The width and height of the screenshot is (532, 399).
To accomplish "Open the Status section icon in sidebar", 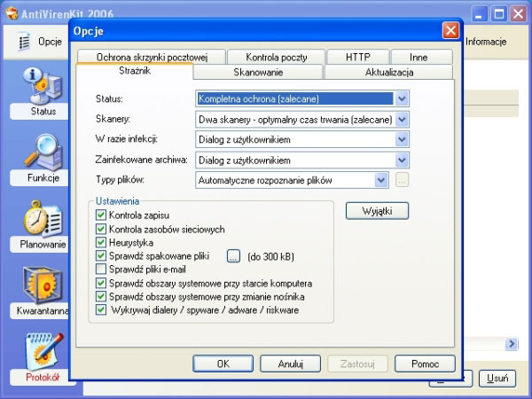I will click(43, 85).
